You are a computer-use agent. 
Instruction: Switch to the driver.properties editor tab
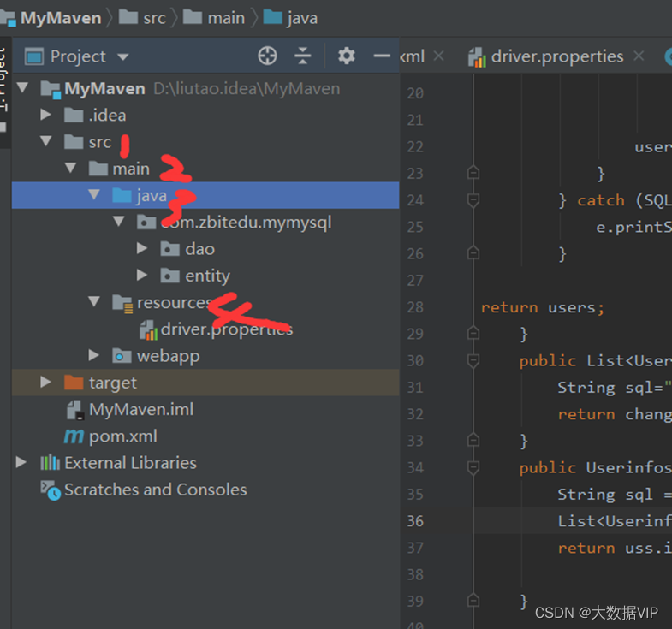[557, 56]
